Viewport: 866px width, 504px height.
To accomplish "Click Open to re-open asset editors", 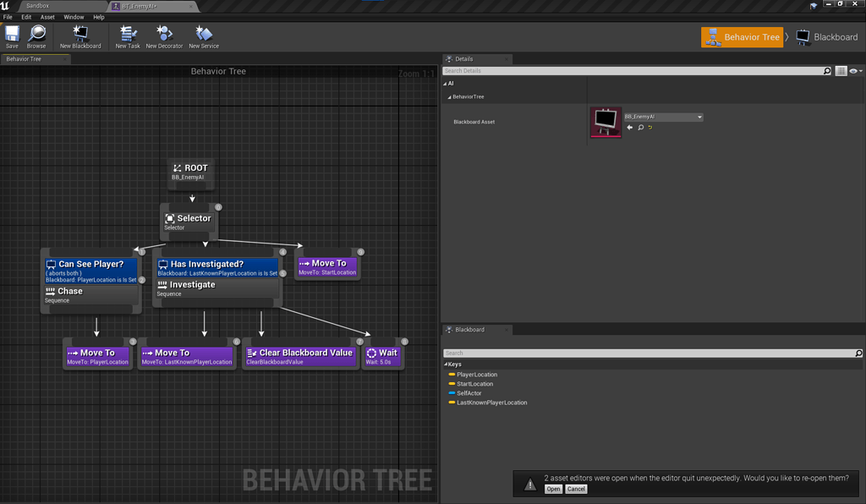I will pyautogui.click(x=553, y=489).
